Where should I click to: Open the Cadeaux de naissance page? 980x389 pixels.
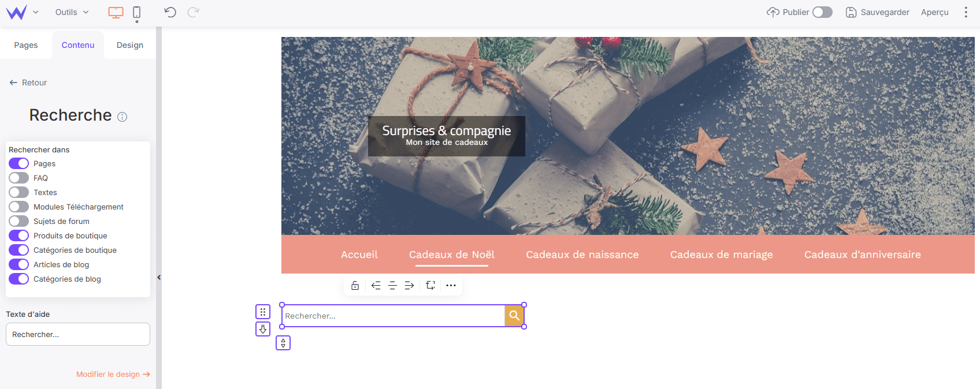pos(582,255)
